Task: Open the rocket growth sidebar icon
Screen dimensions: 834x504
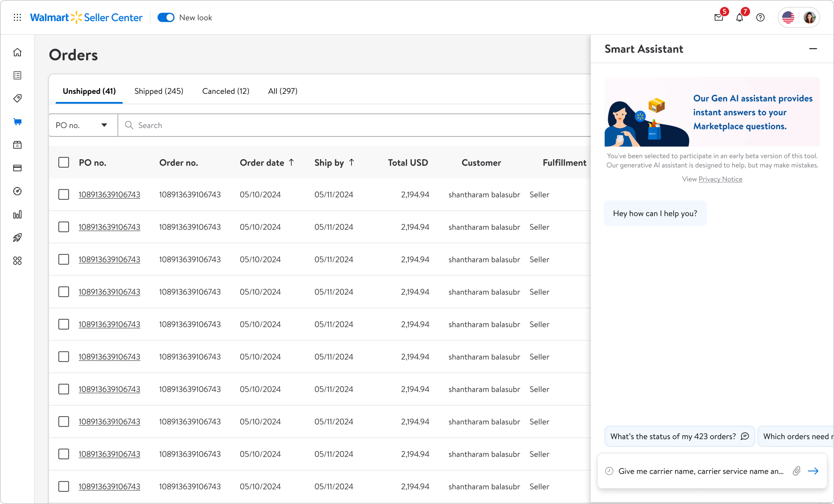Action: point(17,238)
